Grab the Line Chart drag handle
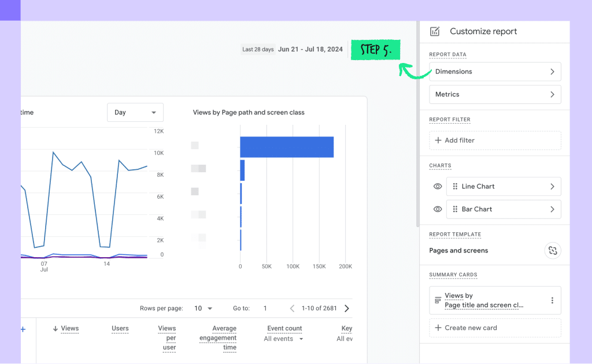592x364 pixels. coord(455,187)
